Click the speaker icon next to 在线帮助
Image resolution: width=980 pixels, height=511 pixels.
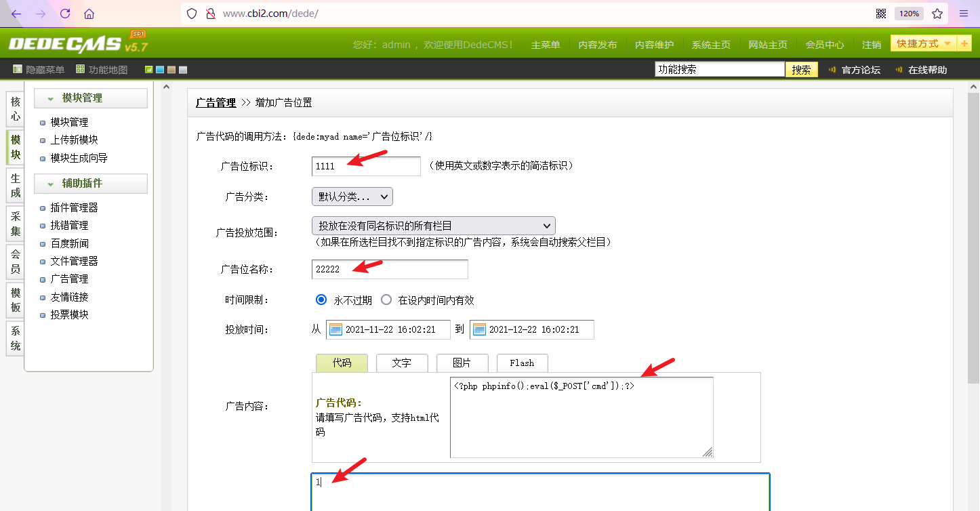(x=899, y=70)
